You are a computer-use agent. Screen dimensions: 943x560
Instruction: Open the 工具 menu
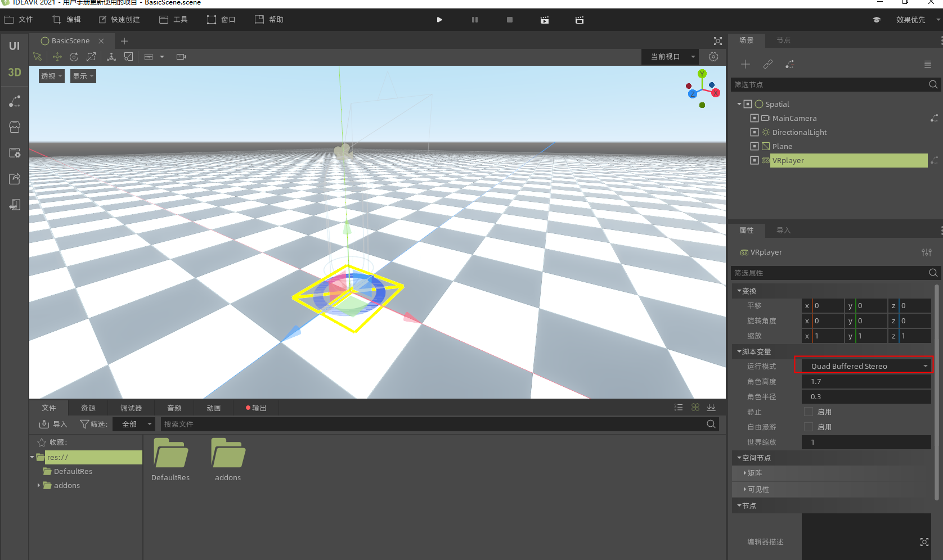[x=173, y=20]
